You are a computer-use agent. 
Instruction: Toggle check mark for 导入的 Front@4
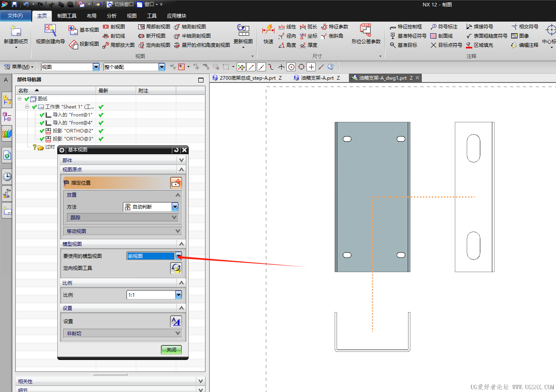pyautogui.click(x=42, y=123)
